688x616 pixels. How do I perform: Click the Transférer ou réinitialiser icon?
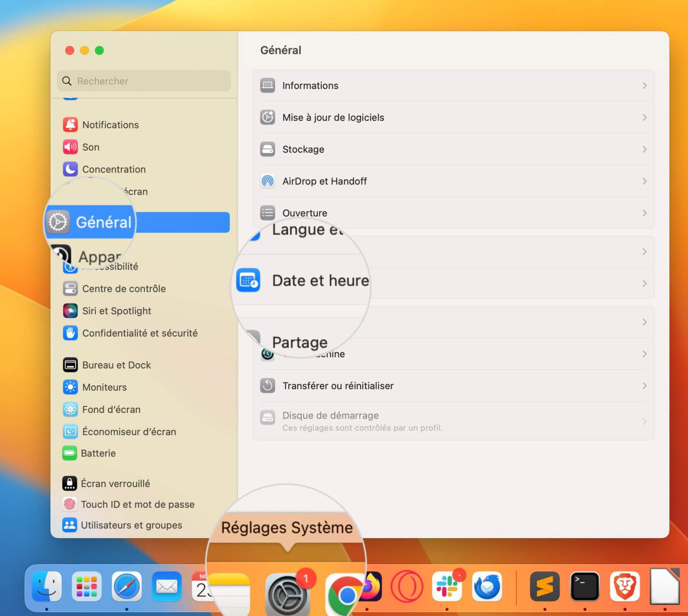coord(268,386)
